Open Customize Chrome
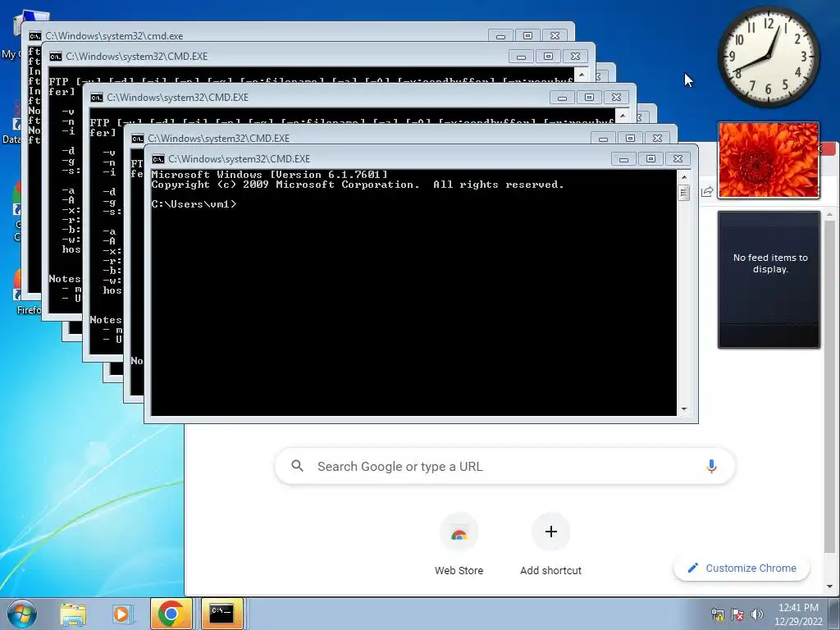The image size is (840, 630). click(742, 568)
